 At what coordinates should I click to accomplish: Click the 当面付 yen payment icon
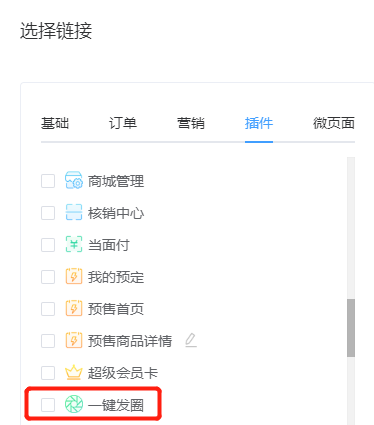pyautogui.click(x=74, y=244)
